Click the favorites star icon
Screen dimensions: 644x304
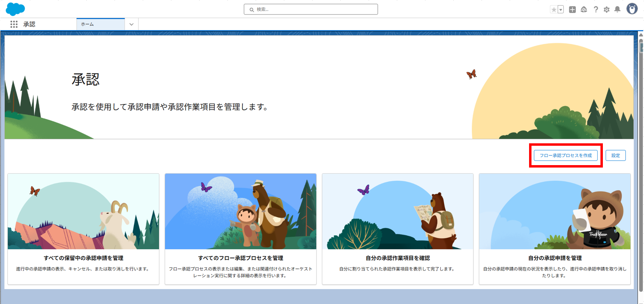pyautogui.click(x=554, y=10)
